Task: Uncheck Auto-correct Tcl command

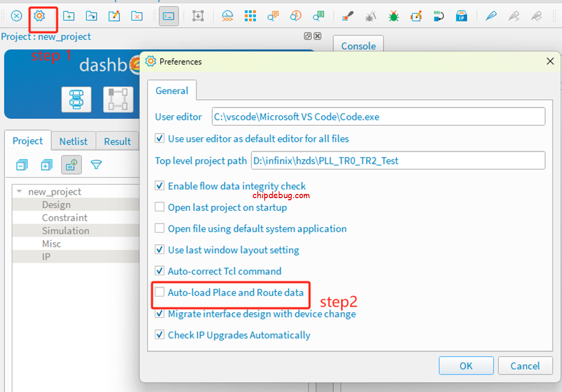Action: click(160, 271)
